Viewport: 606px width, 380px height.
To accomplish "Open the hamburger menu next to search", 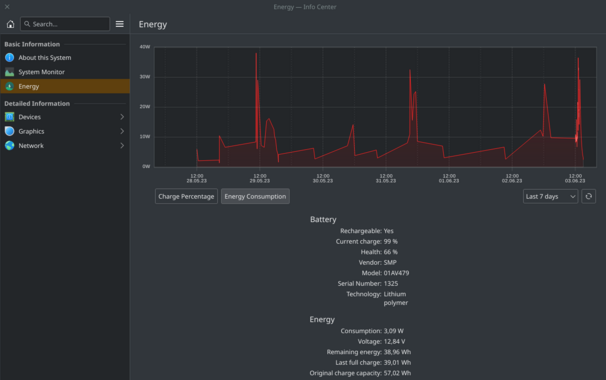I will [x=120, y=24].
